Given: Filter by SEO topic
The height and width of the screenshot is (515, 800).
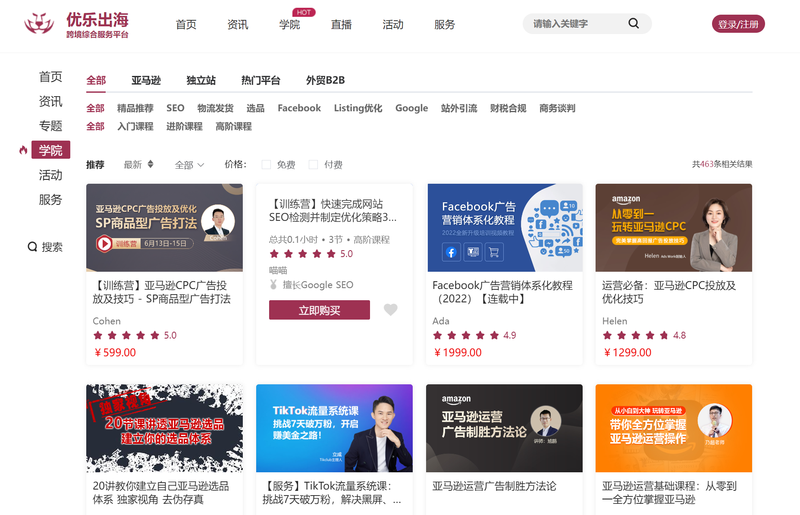Looking at the screenshot, I should (x=175, y=108).
